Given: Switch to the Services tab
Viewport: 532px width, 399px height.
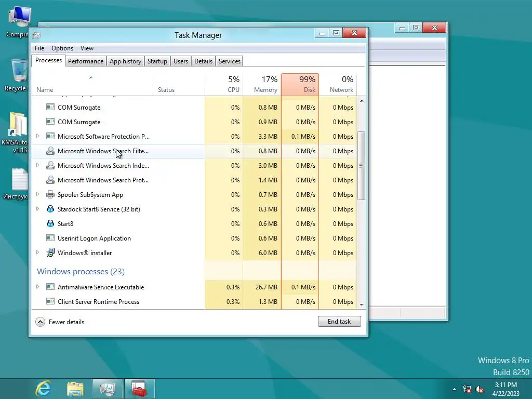Looking at the screenshot, I should 229,61.
